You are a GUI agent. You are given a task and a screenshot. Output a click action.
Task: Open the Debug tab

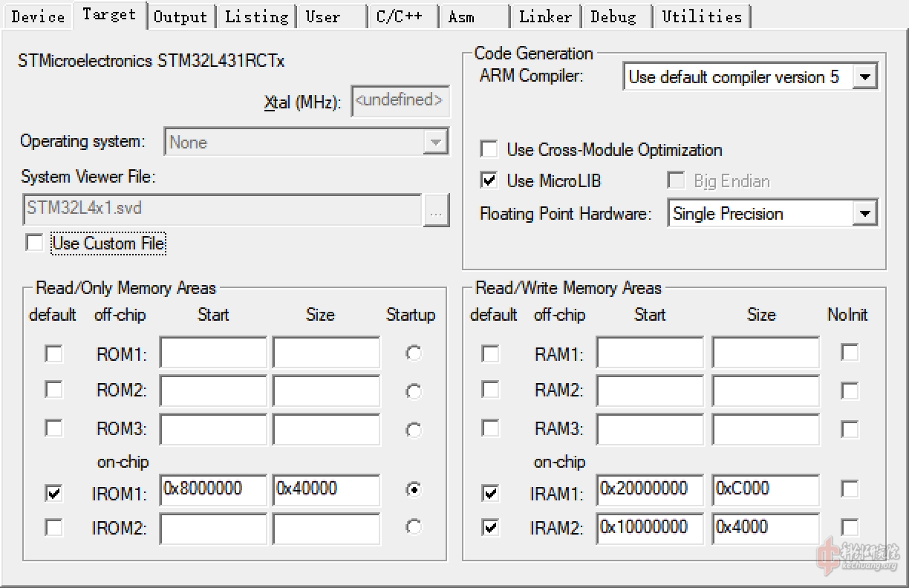coord(616,16)
